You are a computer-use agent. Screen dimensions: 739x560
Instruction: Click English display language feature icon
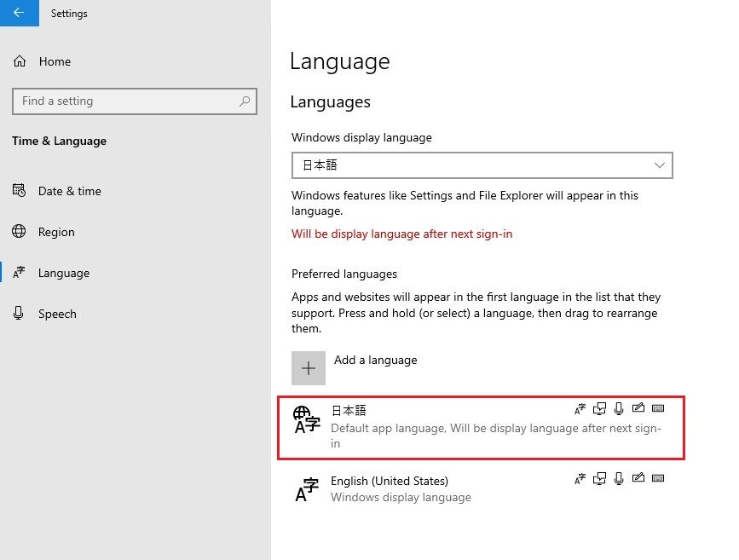[x=580, y=479]
